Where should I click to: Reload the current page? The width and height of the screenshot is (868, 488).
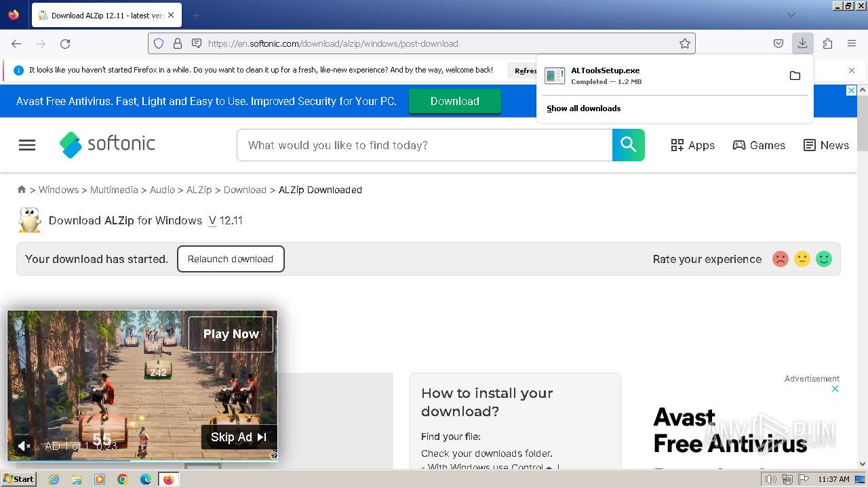click(65, 43)
